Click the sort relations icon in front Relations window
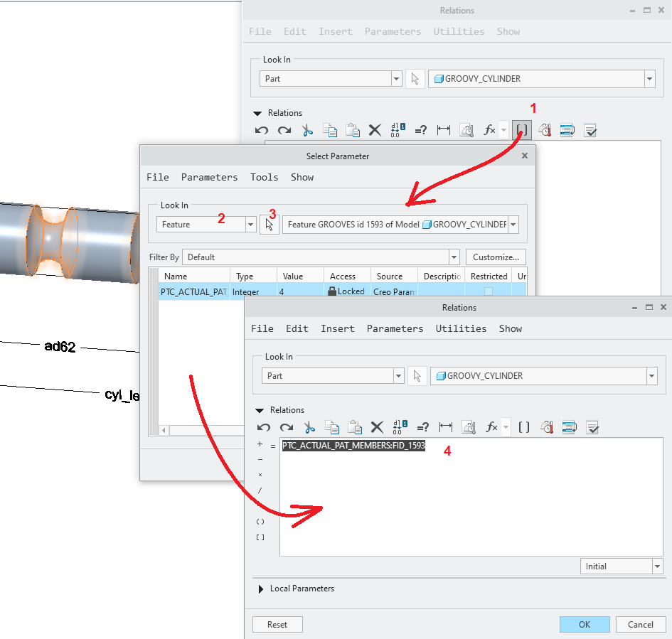Viewport: 672px width, 639px height. (569, 427)
